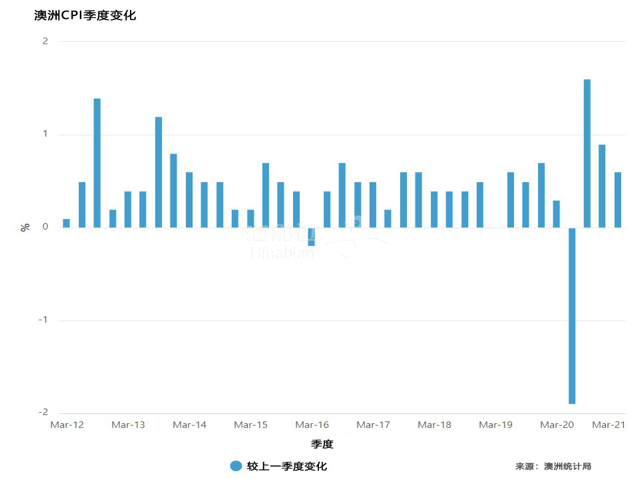Click the Mar-13 x-axis label

[x=128, y=425]
